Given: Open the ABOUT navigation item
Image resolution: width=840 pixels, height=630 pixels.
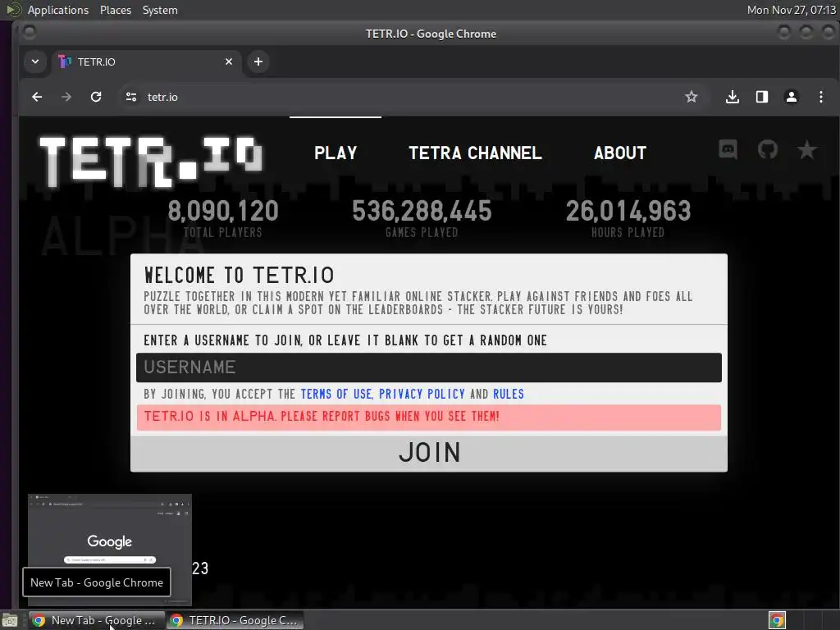Looking at the screenshot, I should (x=620, y=153).
